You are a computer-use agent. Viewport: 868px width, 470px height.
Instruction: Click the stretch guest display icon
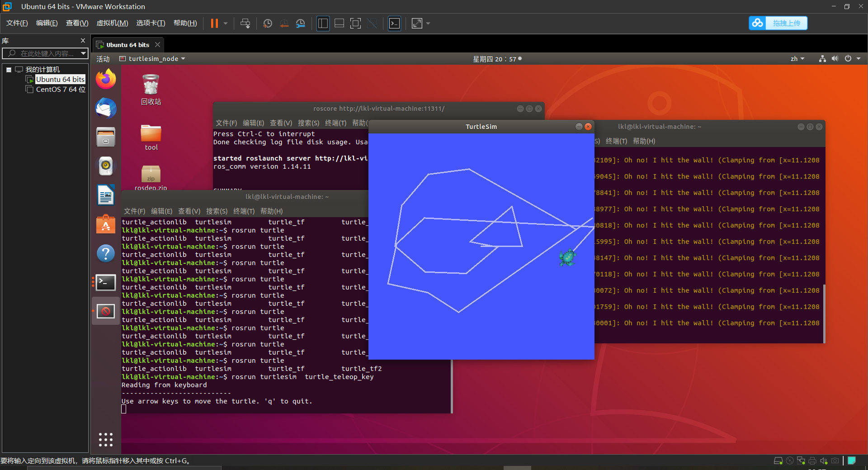coord(417,23)
